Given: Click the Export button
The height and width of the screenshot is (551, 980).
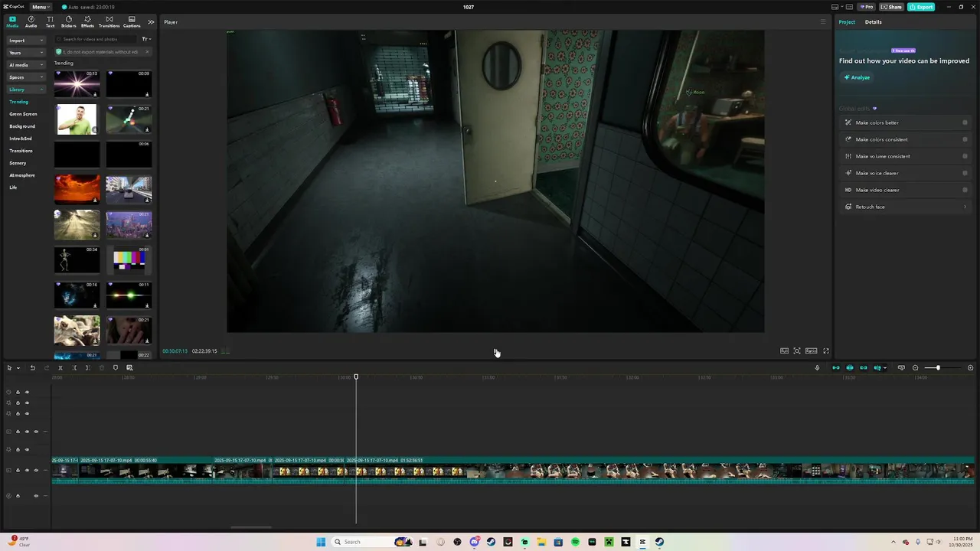Looking at the screenshot, I should [921, 7].
